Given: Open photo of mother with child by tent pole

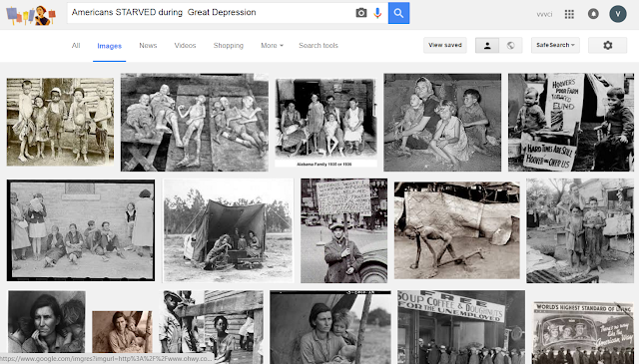Looking at the screenshot, I should click(330, 327).
